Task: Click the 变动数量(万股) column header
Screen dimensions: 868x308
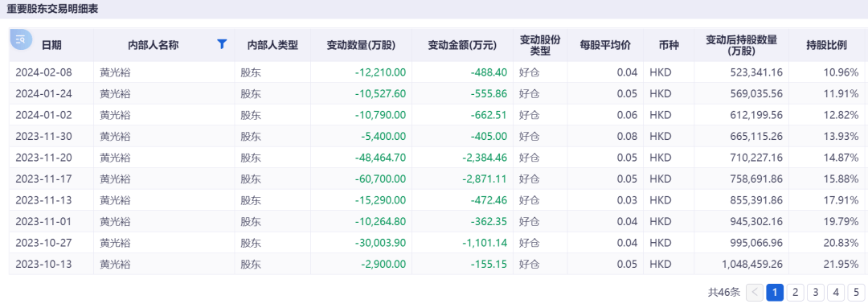Action: (x=362, y=45)
